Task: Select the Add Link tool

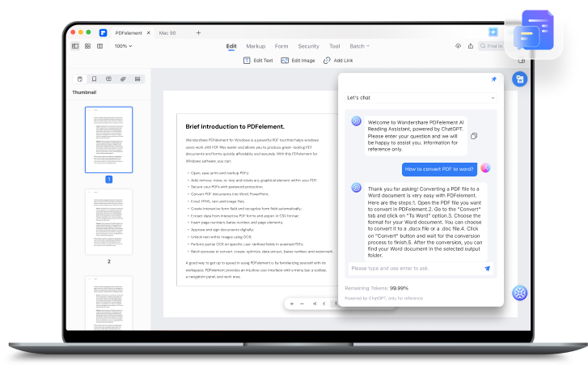Action: [338, 61]
